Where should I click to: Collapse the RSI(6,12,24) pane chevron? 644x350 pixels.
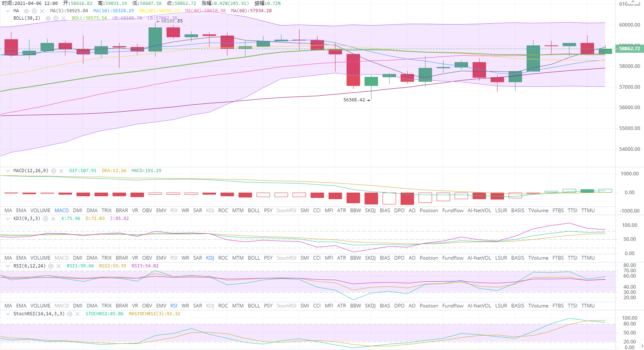(8, 266)
